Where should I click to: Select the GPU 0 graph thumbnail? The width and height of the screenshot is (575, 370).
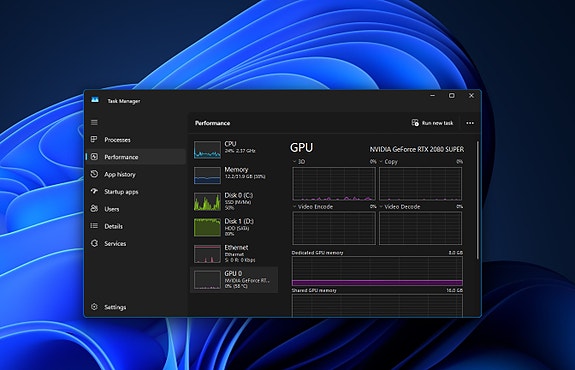point(207,279)
